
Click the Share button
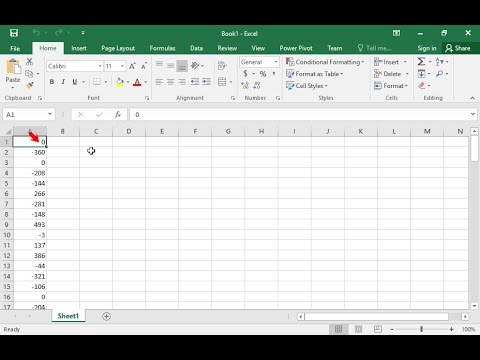pyautogui.click(x=458, y=48)
